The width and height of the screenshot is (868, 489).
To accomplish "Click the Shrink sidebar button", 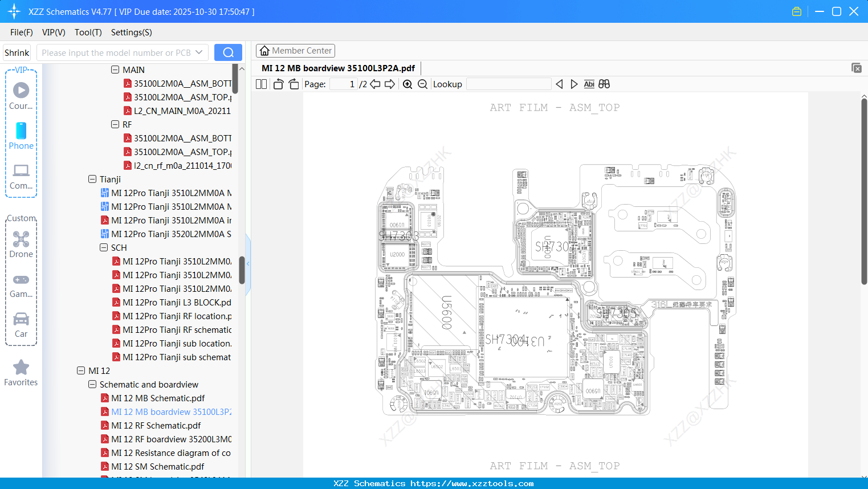I will coord(17,52).
